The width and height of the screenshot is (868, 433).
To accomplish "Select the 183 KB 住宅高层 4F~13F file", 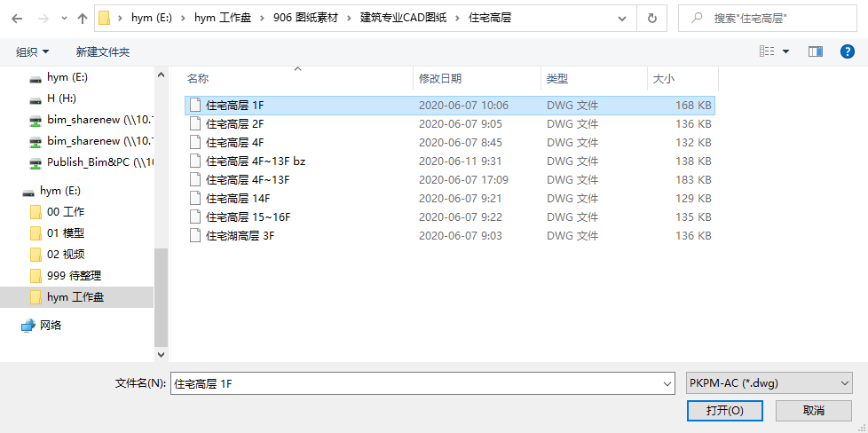I will click(x=449, y=180).
